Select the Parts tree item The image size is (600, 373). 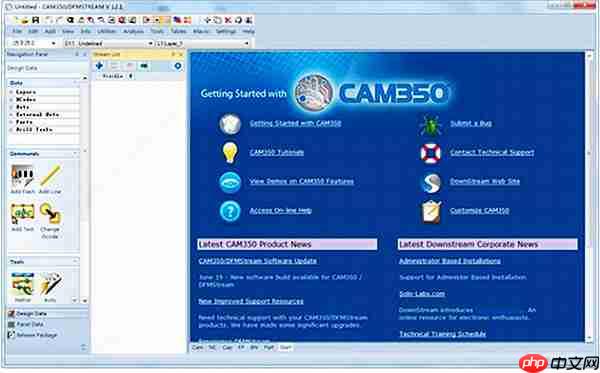24,122
